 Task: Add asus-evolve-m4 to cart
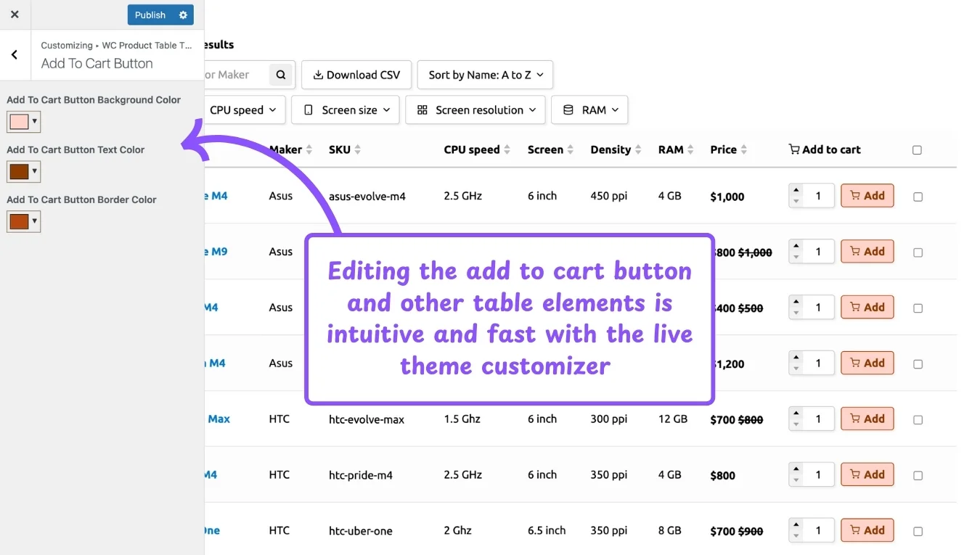pyautogui.click(x=867, y=196)
